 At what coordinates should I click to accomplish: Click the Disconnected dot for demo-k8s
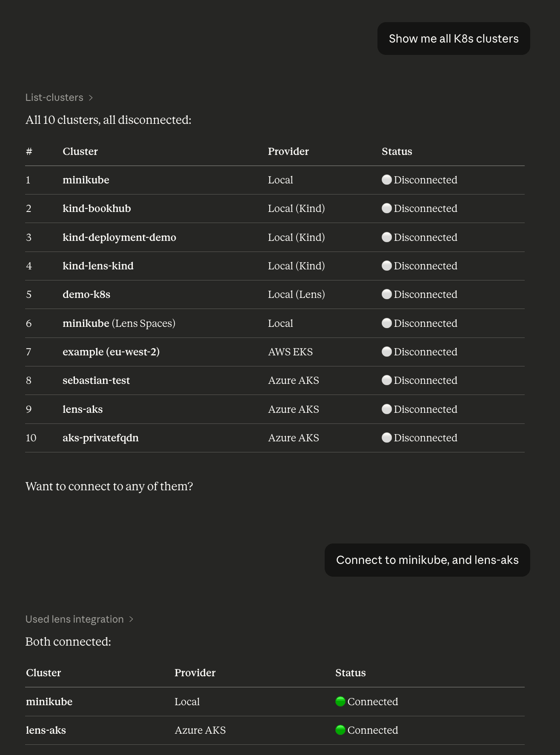(387, 294)
